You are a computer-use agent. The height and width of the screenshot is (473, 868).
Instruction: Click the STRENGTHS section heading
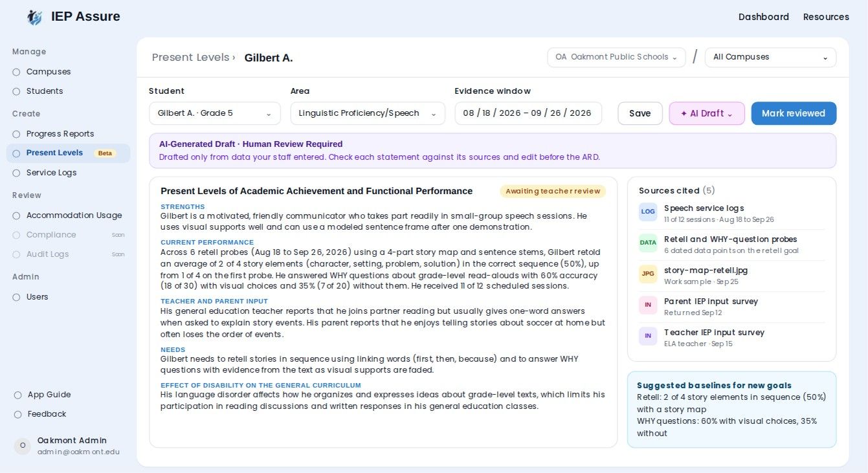(x=183, y=207)
